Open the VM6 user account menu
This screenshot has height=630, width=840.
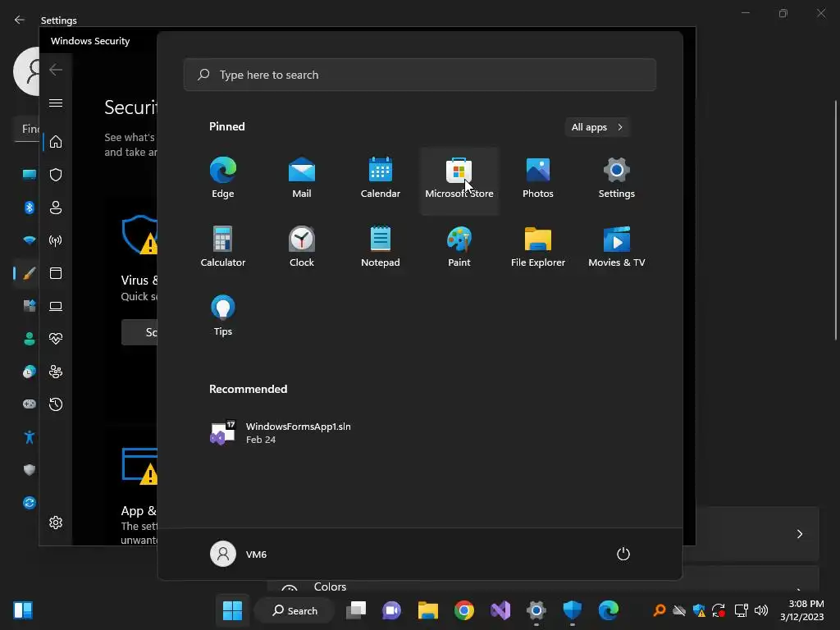[x=239, y=554]
